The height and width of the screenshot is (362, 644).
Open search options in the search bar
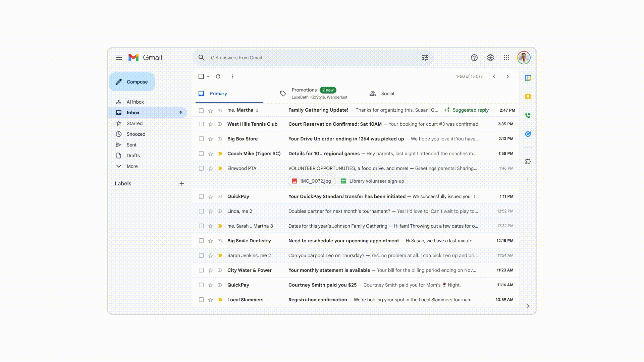click(425, 58)
